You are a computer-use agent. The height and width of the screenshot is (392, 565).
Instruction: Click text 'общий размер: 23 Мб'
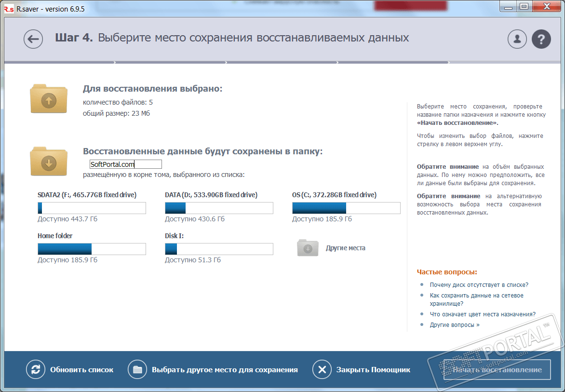pos(116,113)
